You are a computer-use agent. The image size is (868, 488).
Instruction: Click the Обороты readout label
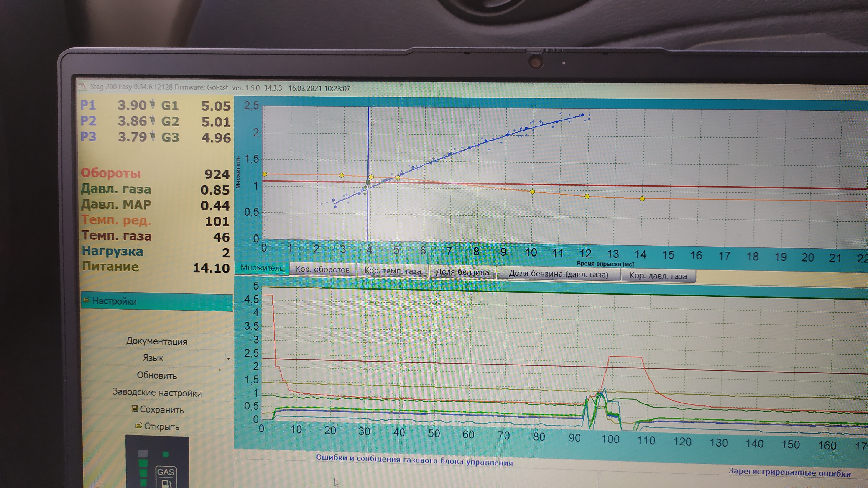111,173
